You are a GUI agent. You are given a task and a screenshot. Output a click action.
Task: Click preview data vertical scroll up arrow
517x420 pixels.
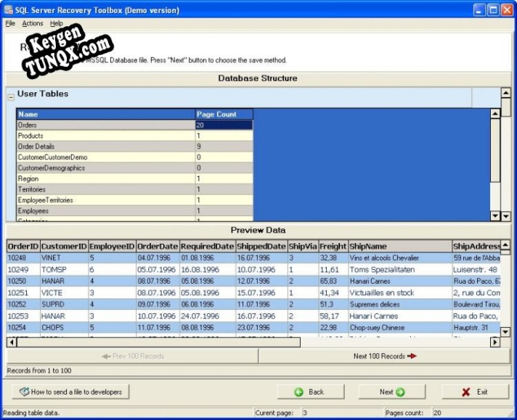(x=505, y=245)
